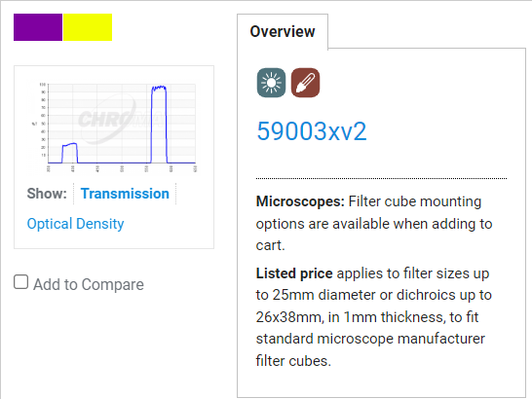Click the Show: label beside Transmission
Image resolution: width=532 pixels, height=399 pixels.
pyautogui.click(x=47, y=194)
